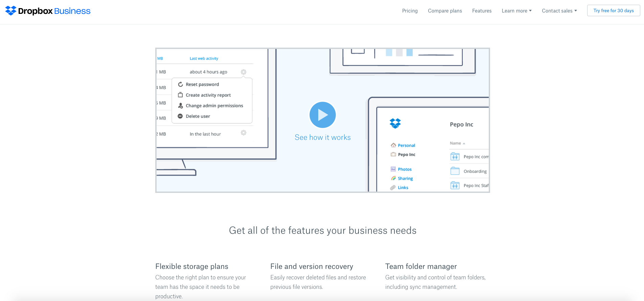
Task: Click the Reset password circular arrow icon
Action: [180, 84]
